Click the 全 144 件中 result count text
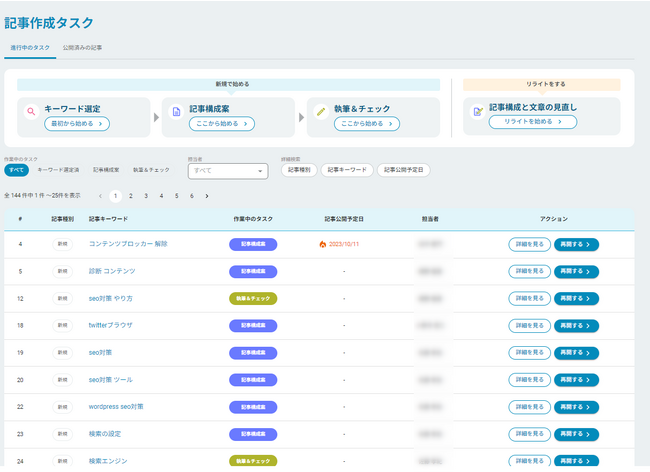 (x=42, y=196)
